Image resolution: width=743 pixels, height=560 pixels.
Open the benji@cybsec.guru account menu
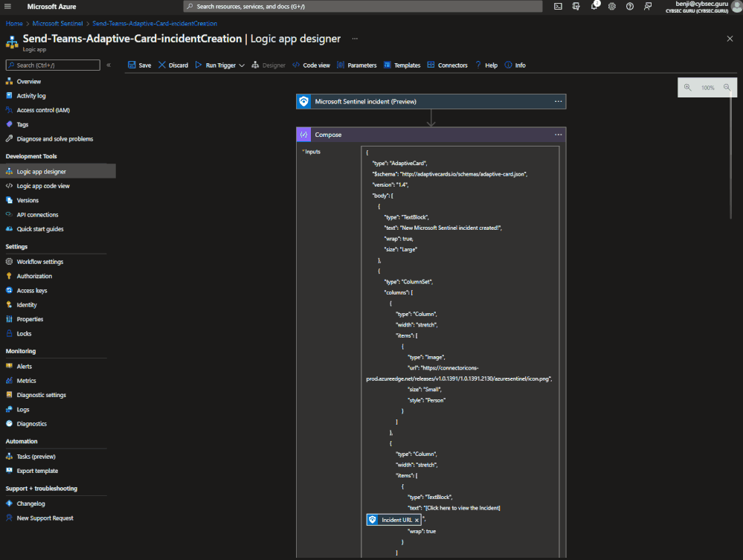point(703,7)
